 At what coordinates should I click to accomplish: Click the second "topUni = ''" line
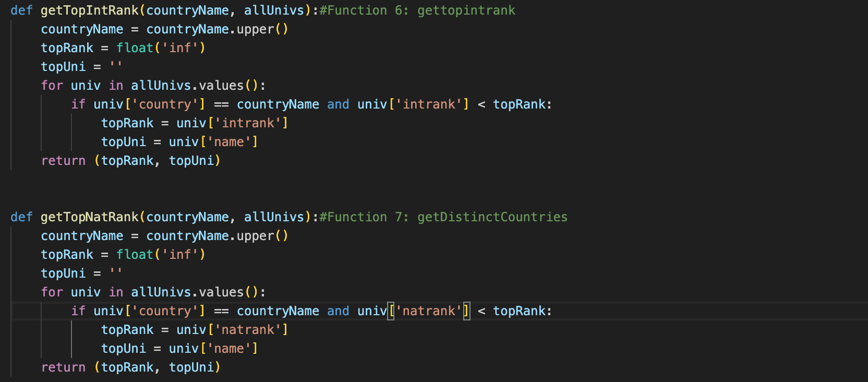point(82,273)
